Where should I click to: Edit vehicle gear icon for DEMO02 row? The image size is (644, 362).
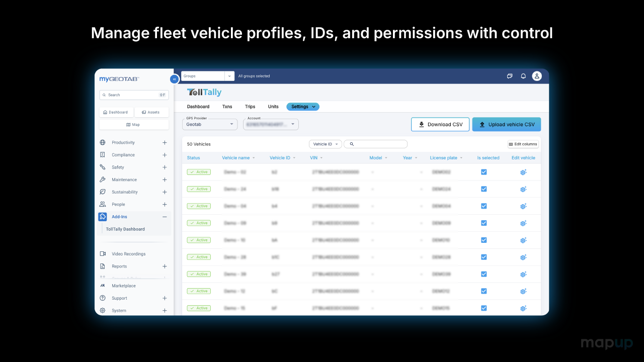coord(523,172)
